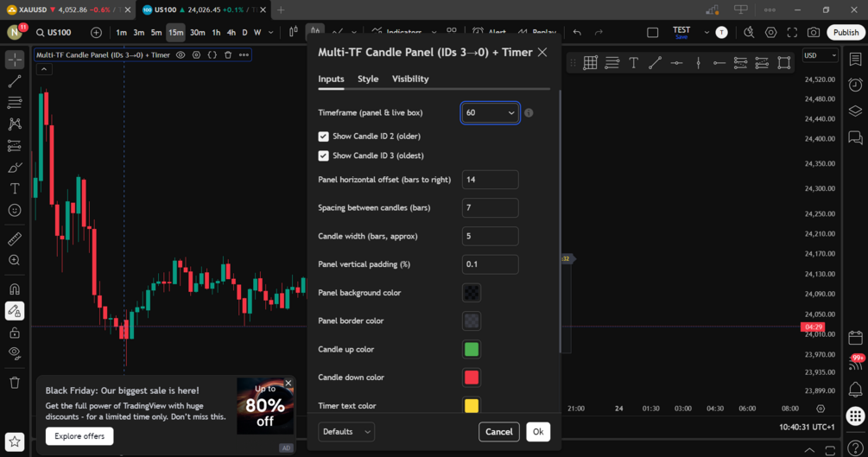Open the watchlist panel icon
Screen dimensions: 868x457
click(x=855, y=59)
